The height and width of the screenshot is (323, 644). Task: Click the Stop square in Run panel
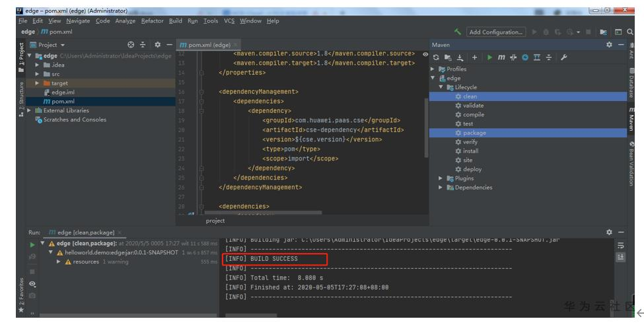pyautogui.click(x=32, y=271)
